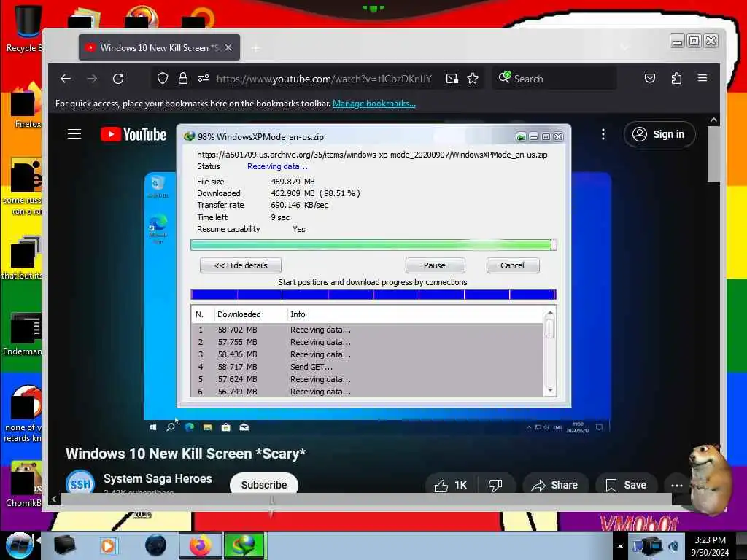Save the video to a playlist

pos(626,485)
